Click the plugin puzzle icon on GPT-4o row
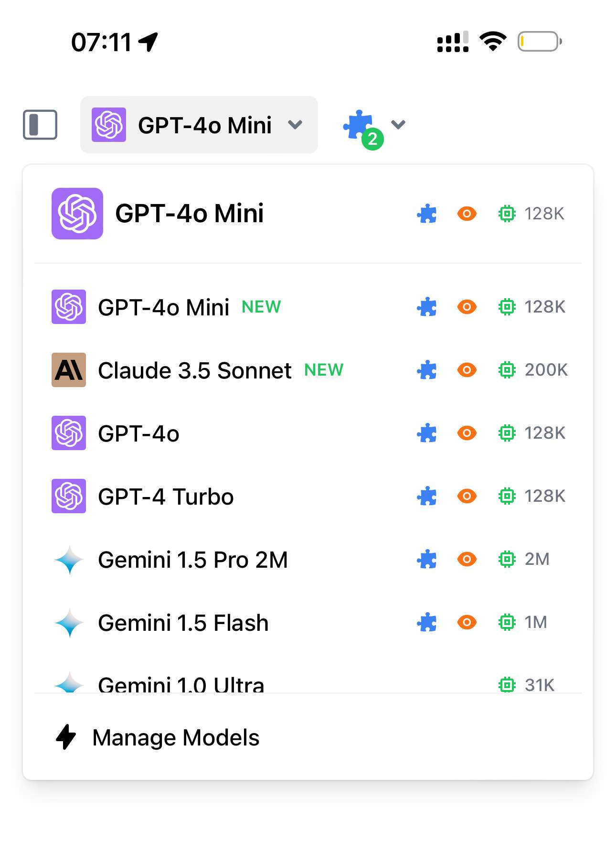 [x=427, y=433]
